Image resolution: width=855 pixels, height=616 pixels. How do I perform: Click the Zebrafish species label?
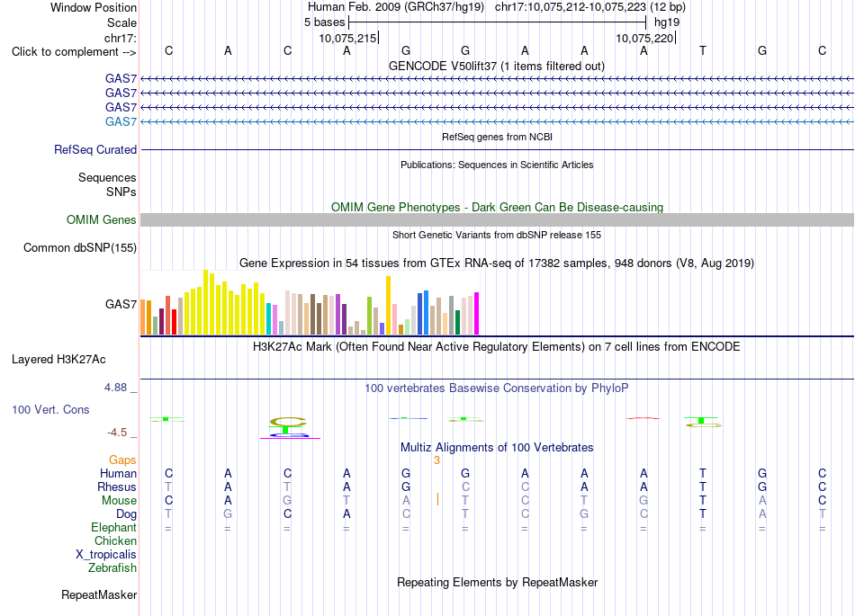112,567
